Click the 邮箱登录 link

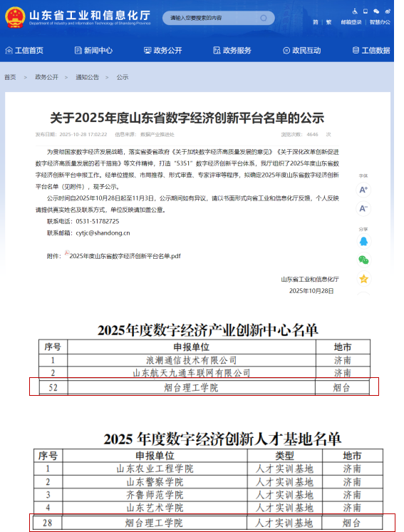[351, 22]
